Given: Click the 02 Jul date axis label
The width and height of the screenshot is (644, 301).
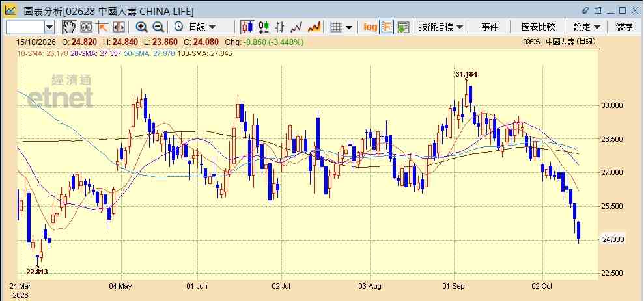Looking at the screenshot, I should point(281,286).
